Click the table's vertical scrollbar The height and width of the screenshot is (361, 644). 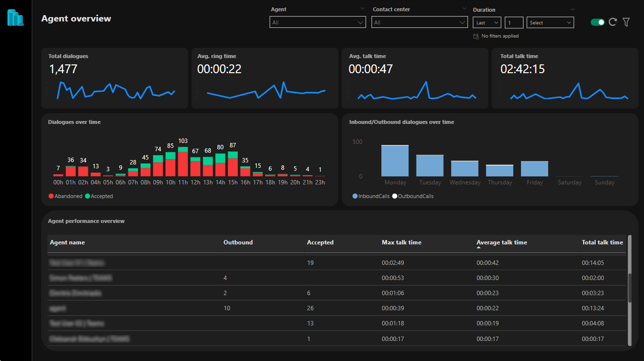[629, 290]
